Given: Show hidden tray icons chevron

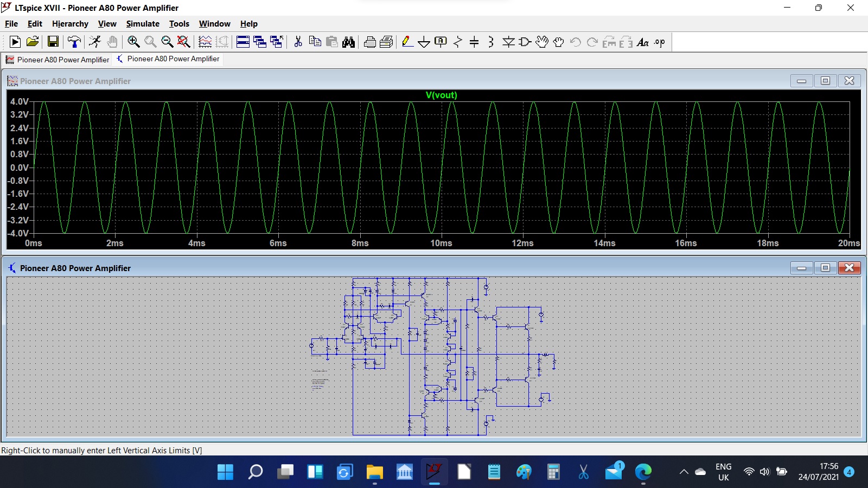Looking at the screenshot, I should click(684, 472).
